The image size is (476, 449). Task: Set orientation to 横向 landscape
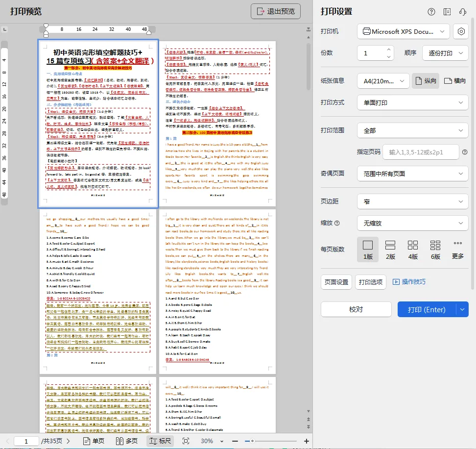coord(454,81)
